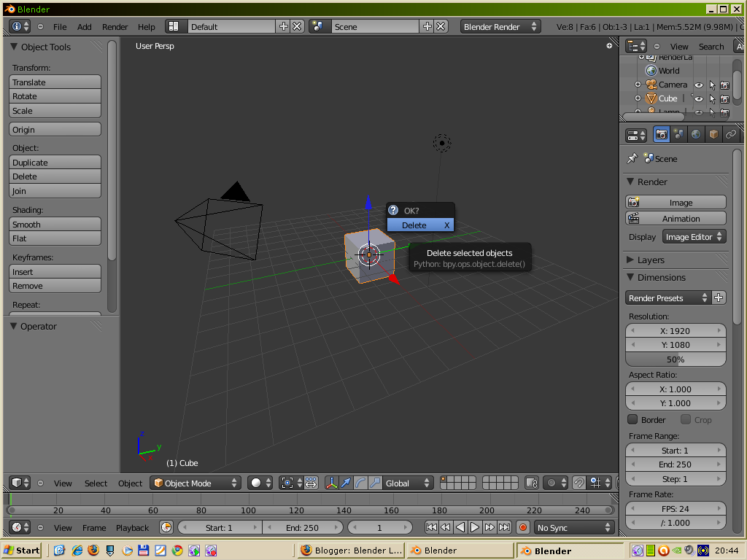The width and height of the screenshot is (747, 560).
Task: Open the 3D view Select menu
Action: pyautogui.click(x=96, y=483)
